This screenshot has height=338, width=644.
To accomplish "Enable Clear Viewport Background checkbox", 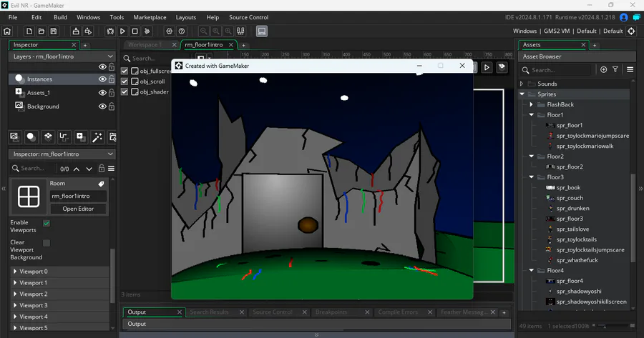I will tap(47, 243).
